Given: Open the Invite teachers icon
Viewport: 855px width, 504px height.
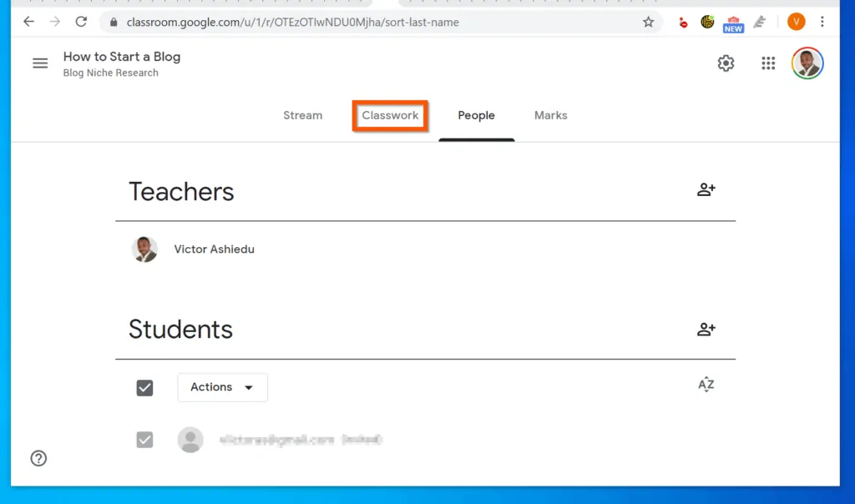Looking at the screenshot, I should tap(706, 189).
